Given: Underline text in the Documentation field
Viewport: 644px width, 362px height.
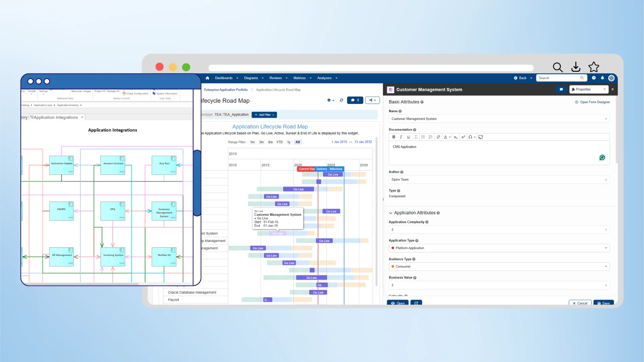Looking at the screenshot, I should 408,137.
